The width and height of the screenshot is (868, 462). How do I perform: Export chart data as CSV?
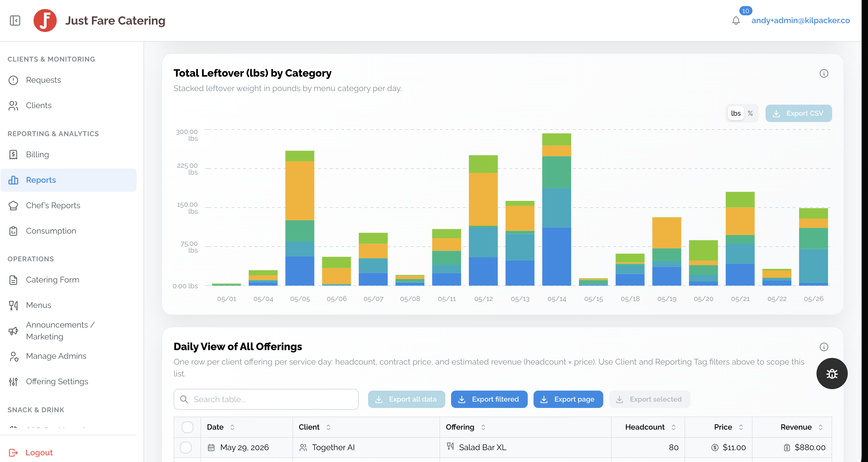799,114
